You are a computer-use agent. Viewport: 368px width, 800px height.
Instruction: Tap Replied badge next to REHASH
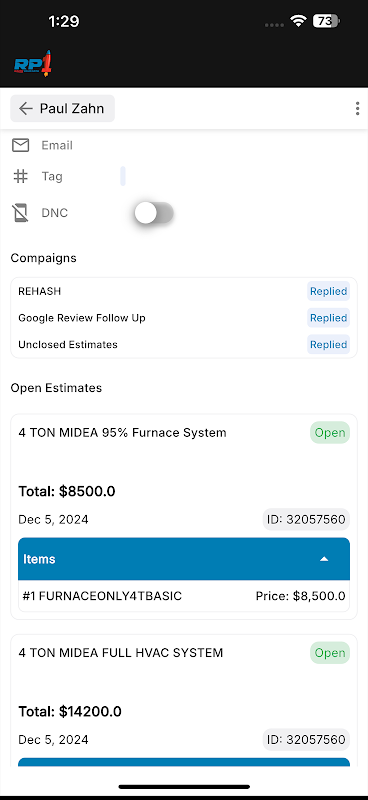coord(329,291)
